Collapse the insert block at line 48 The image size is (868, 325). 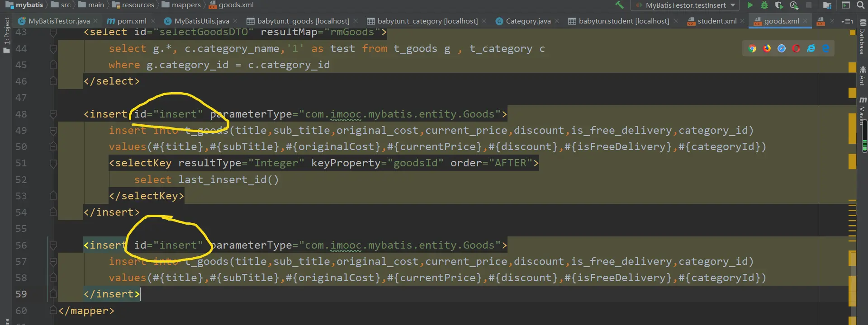(x=53, y=114)
